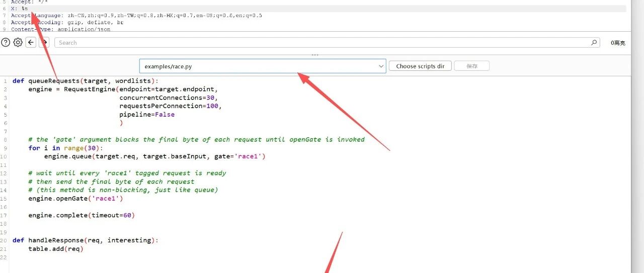
Task: Click the pipeline=False code line
Action: pyautogui.click(x=147, y=115)
